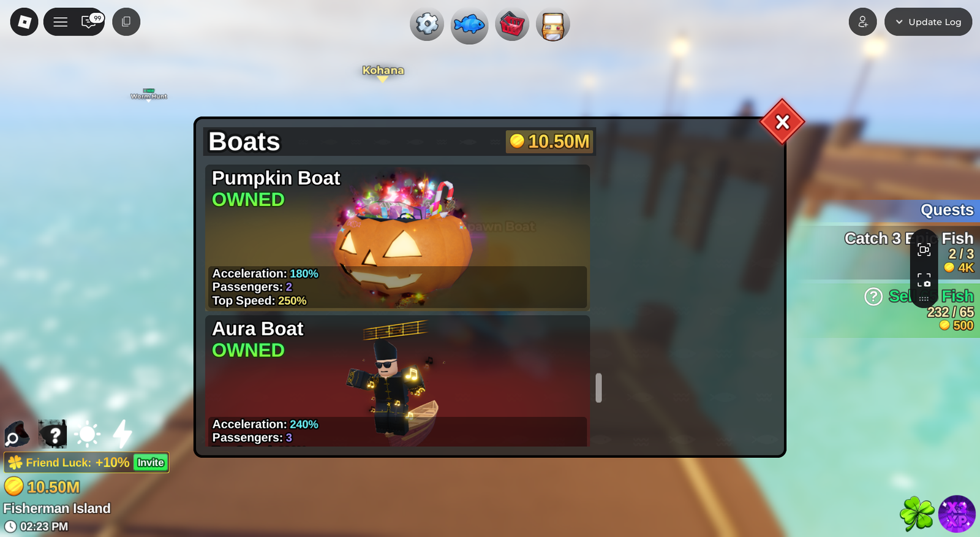The width and height of the screenshot is (980, 537).
Task: Open the blue fish collection icon
Action: (x=469, y=25)
